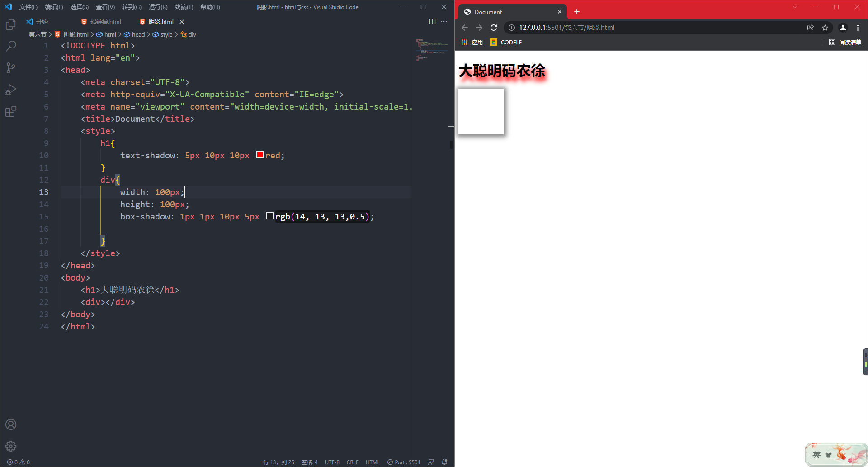868x467 pixels.
Task: Open the Extensions view
Action: click(10, 111)
